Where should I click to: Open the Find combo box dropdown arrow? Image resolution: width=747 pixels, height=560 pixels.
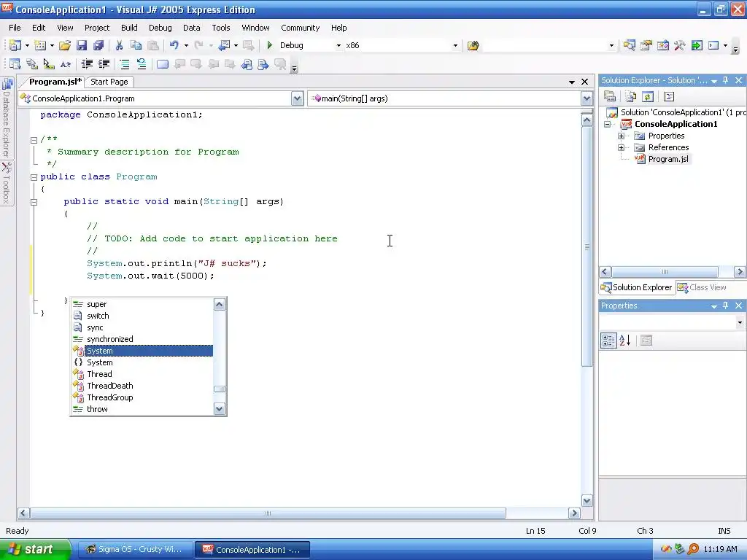click(612, 46)
